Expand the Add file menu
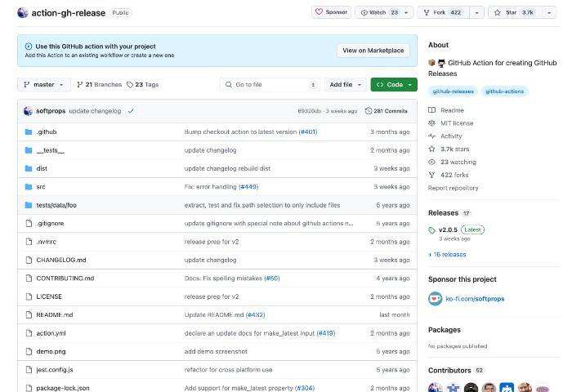572x392 pixels. click(x=346, y=84)
